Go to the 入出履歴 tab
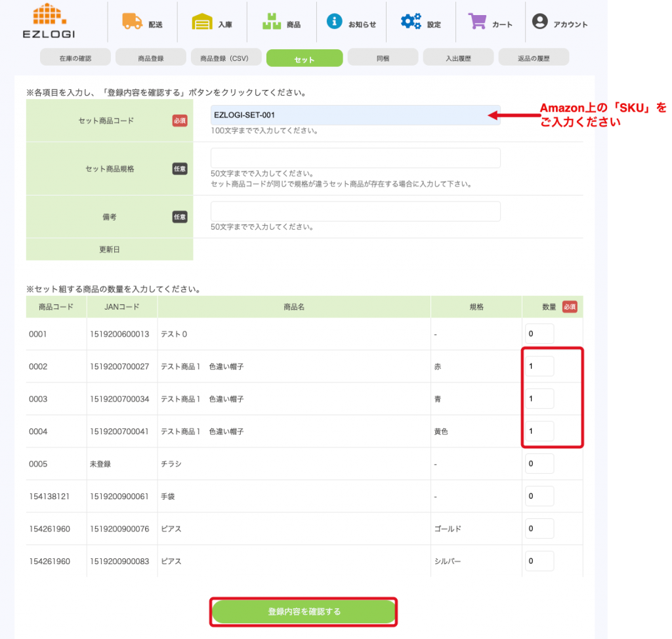 [458, 58]
